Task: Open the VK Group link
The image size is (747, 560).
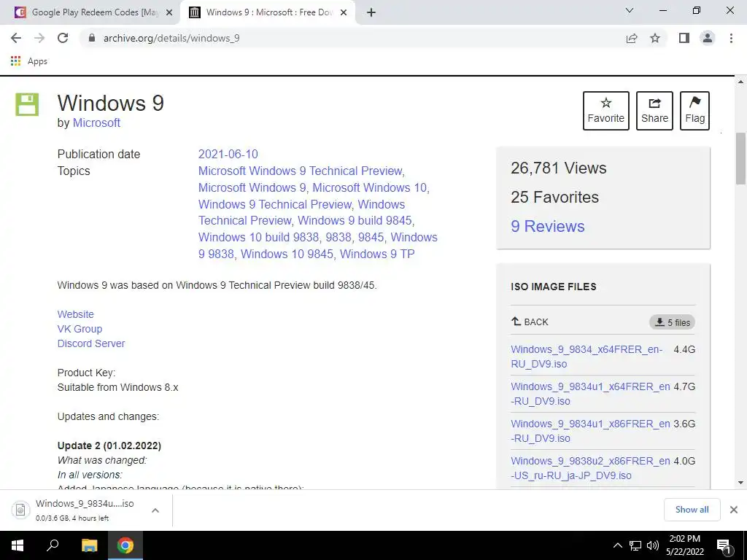Action: pos(80,329)
